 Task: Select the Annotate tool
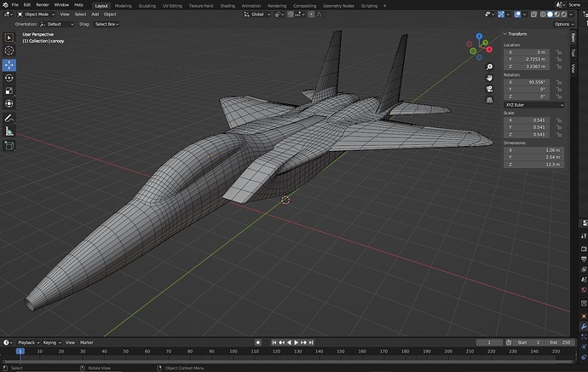tap(9, 119)
